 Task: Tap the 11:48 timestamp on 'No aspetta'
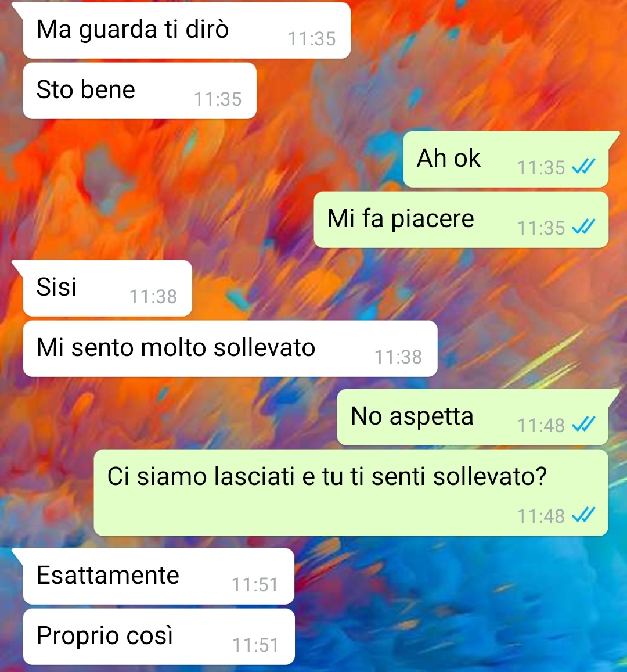[x=541, y=426]
